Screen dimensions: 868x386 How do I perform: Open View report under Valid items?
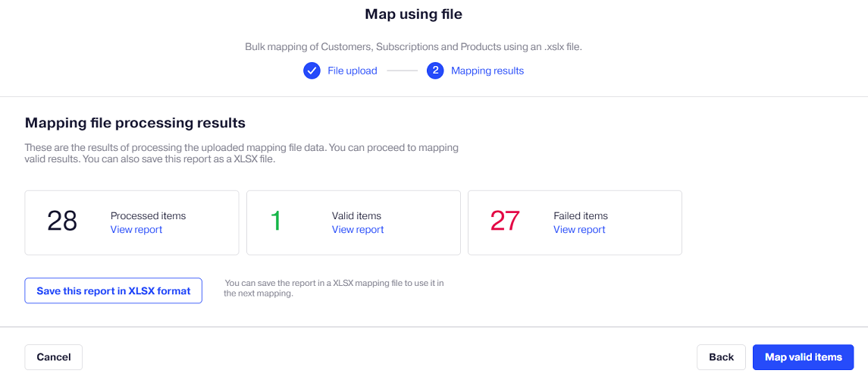click(x=358, y=229)
